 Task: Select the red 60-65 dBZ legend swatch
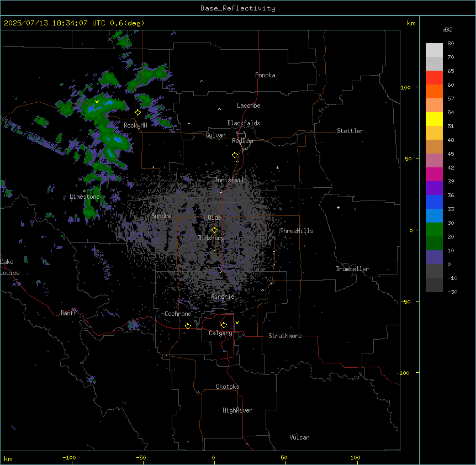pos(434,78)
